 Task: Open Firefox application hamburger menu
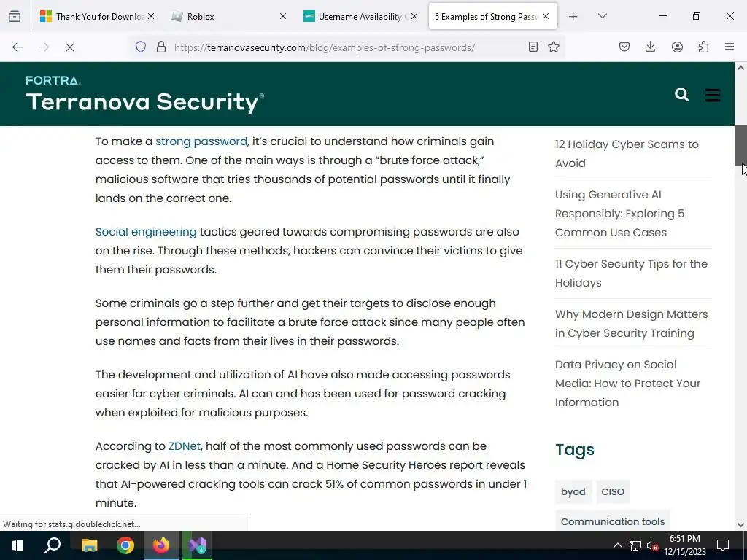[729, 47]
